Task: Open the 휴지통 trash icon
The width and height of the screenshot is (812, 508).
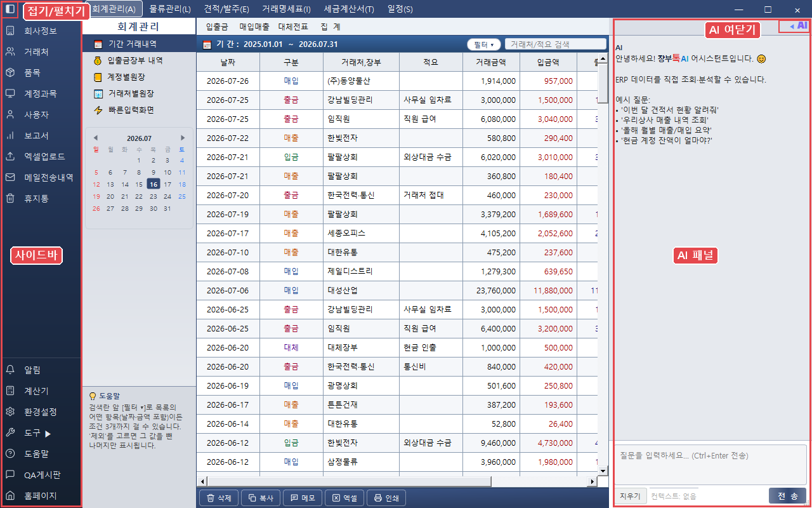Action: pos(10,198)
